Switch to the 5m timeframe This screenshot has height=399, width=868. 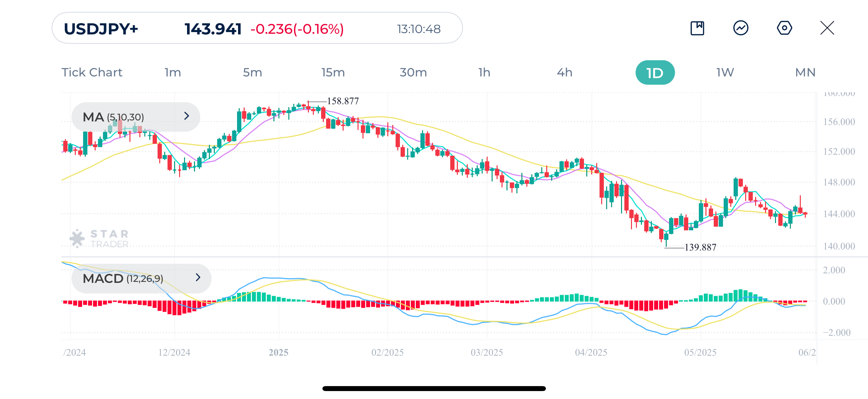point(251,72)
